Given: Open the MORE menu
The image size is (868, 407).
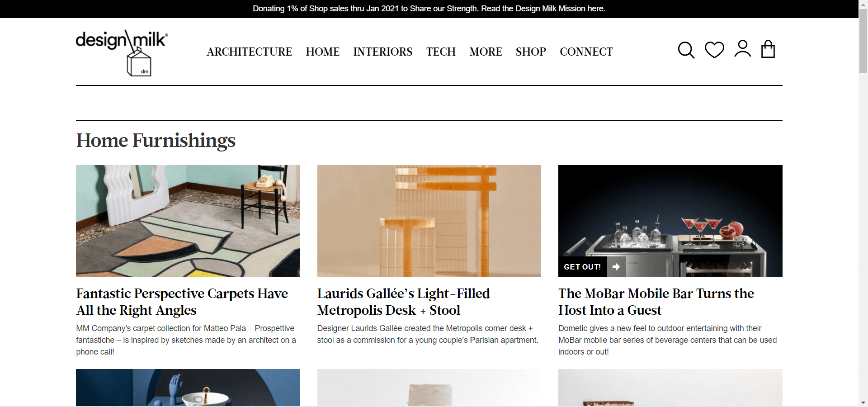Looking at the screenshot, I should click(x=486, y=52).
